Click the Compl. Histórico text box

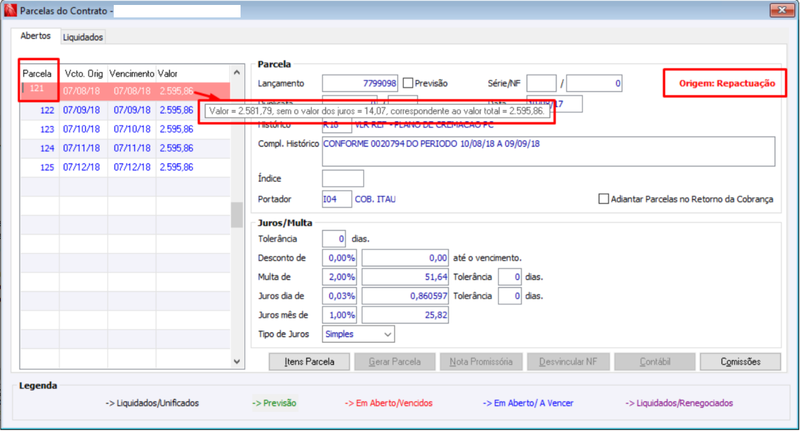[548, 151]
